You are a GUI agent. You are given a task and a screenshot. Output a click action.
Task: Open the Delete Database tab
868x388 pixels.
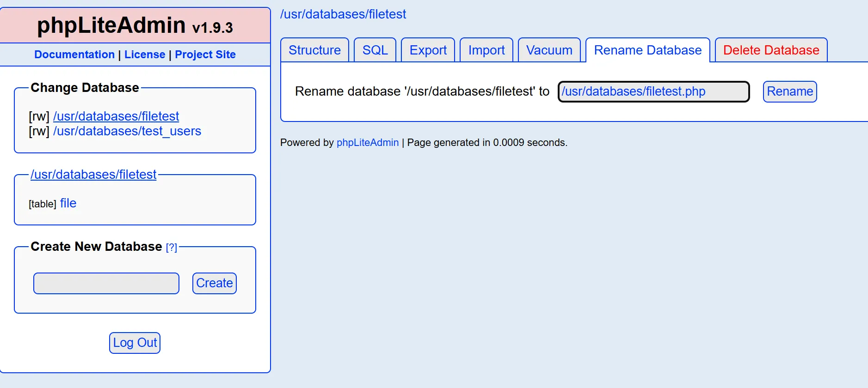tap(771, 50)
